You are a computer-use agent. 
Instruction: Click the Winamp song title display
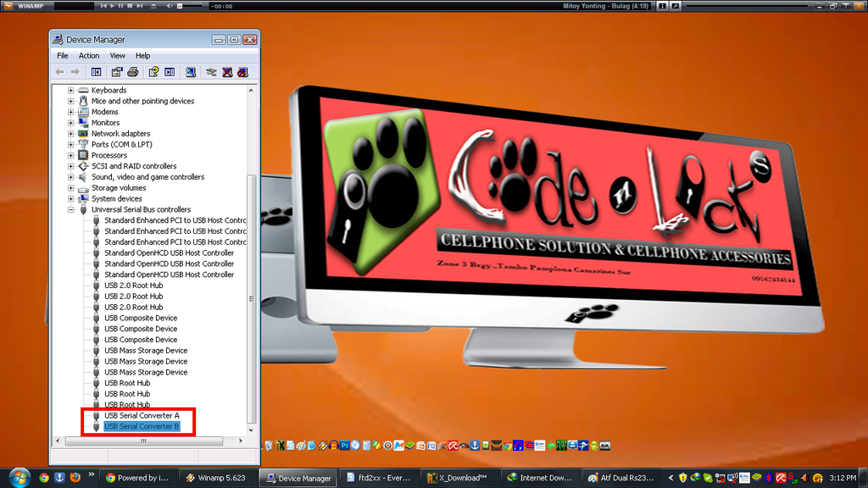click(605, 6)
